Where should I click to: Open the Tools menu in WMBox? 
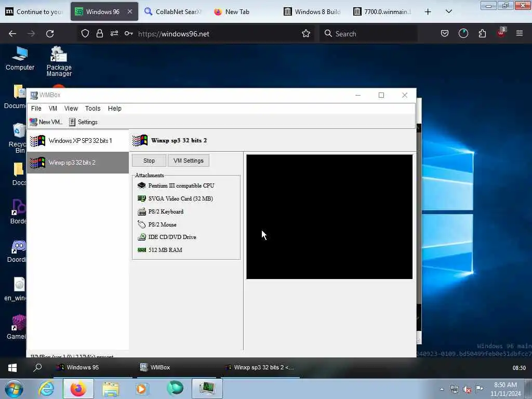coord(92,108)
